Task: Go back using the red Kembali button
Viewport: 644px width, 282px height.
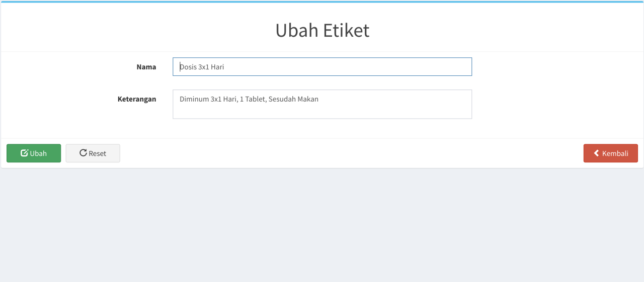Action: click(610, 153)
